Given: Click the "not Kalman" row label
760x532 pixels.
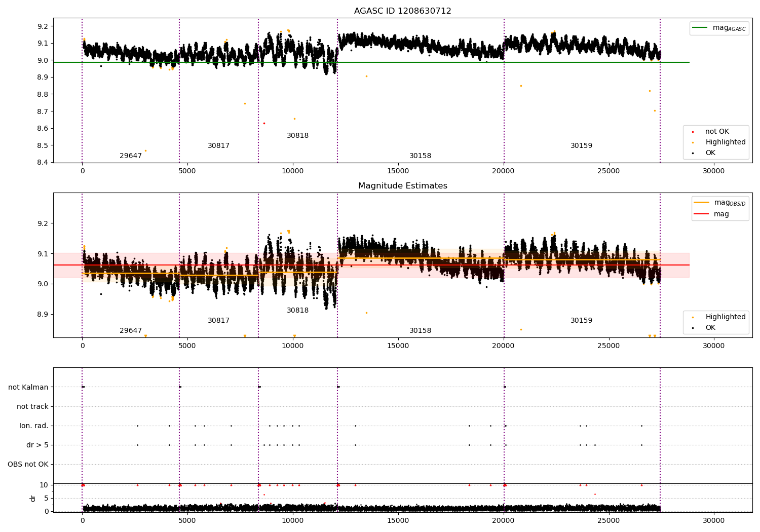Looking at the screenshot, I should tap(28, 387).
